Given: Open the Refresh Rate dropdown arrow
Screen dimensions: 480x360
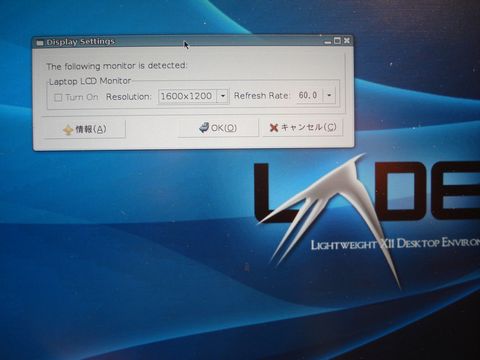Looking at the screenshot, I should pyautogui.click(x=329, y=95).
